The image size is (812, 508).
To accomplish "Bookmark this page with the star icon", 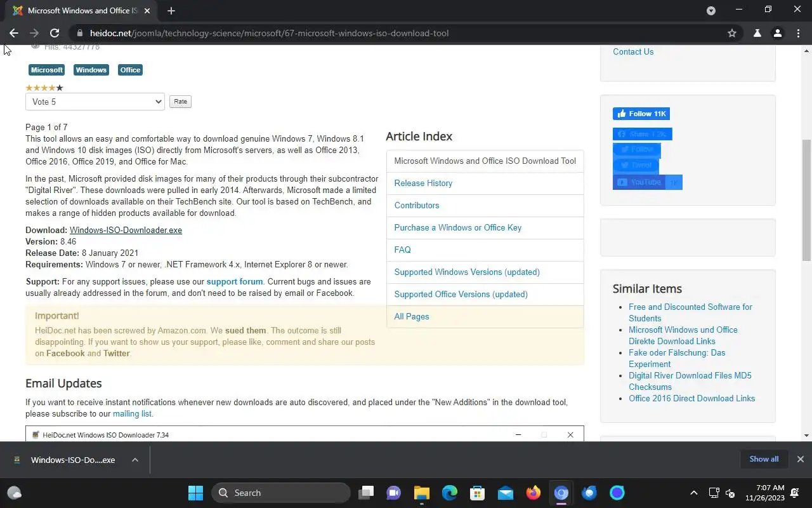I will pyautogui.click(x=732, y=33).
